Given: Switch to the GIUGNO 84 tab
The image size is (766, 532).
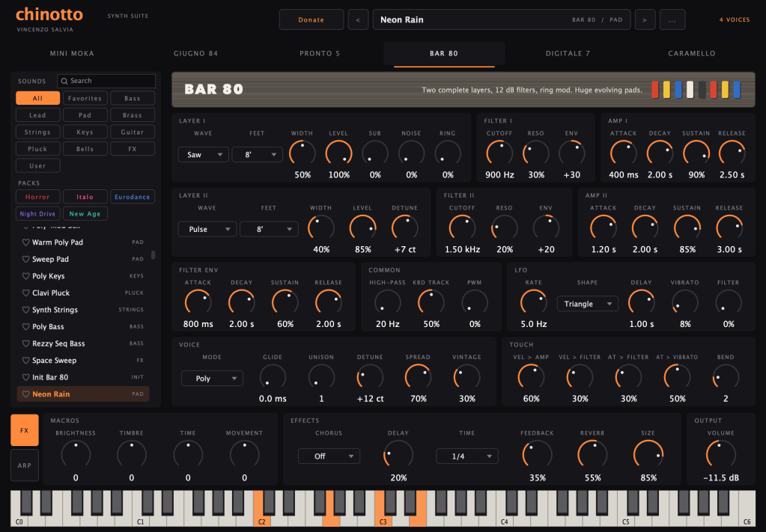Looking at the screenshot, I should click(196, 54).
